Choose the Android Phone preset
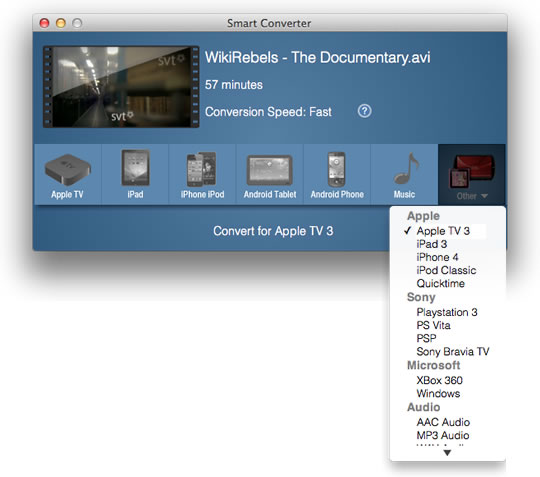 (x=337, y=175)
